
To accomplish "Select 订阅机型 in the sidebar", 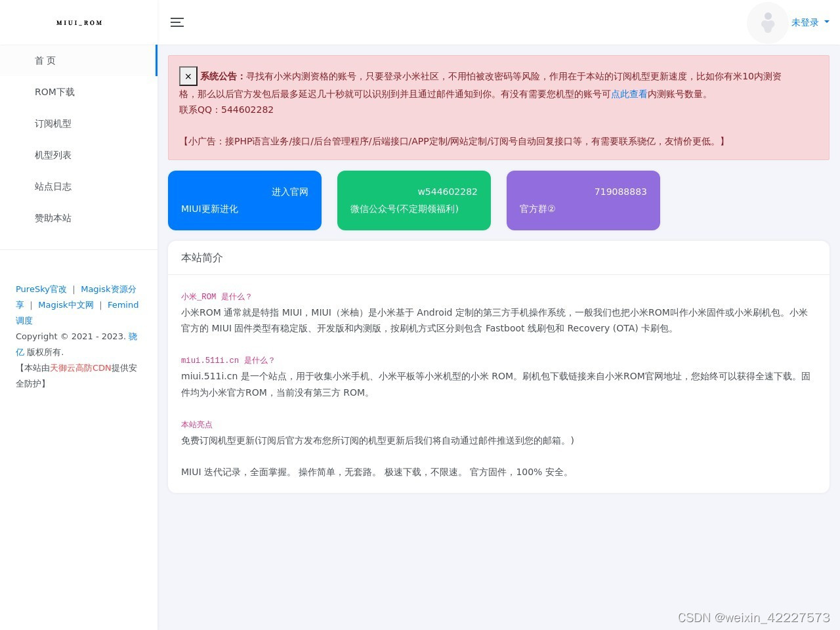I will pyautogui.click(x=79, y=123).
